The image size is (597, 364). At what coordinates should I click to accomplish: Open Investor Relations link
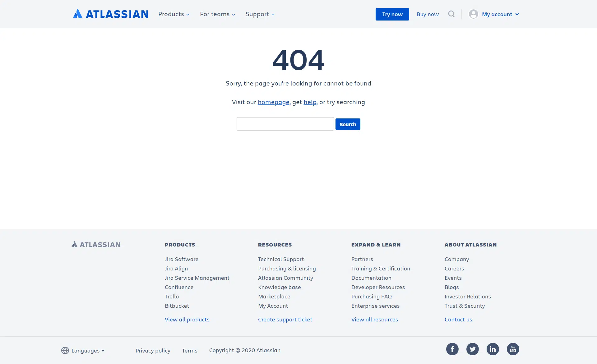pyautogui.click(x=468, y=297)
